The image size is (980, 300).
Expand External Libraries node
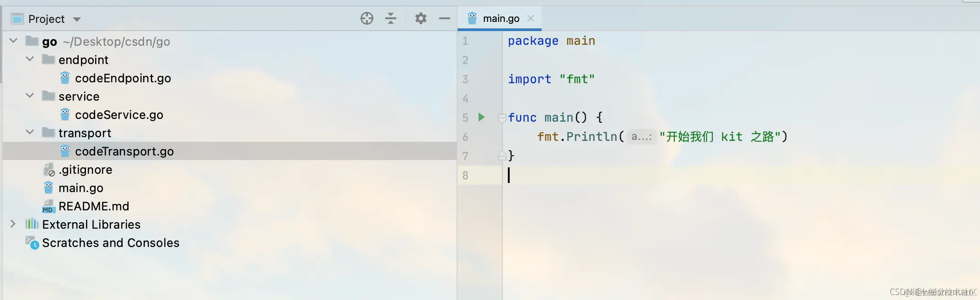click(x=13, y=224)
